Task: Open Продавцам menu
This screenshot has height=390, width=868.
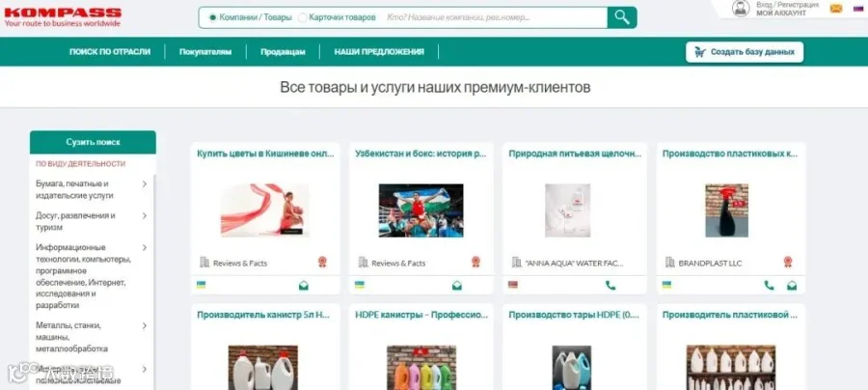Action: [x=283, y=52]
